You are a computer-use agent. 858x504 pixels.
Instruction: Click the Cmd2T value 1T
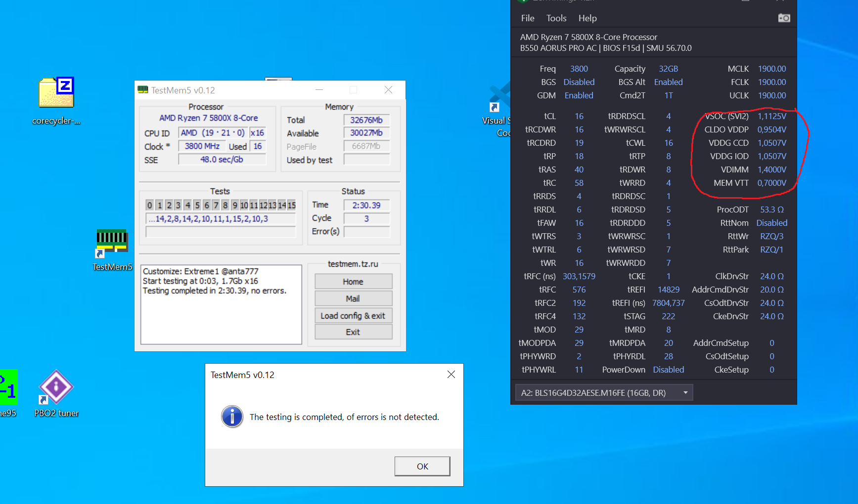click(x=669, y=95)
